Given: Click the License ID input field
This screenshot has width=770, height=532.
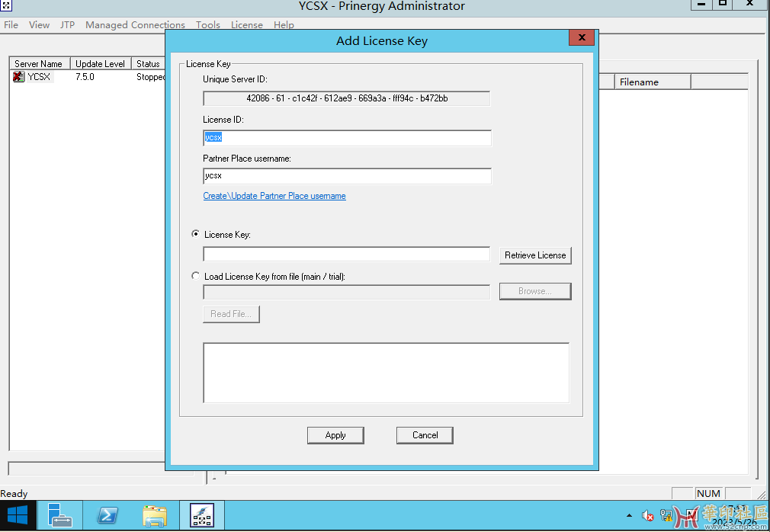Looking at the screenshot, I should pos(347,138).
